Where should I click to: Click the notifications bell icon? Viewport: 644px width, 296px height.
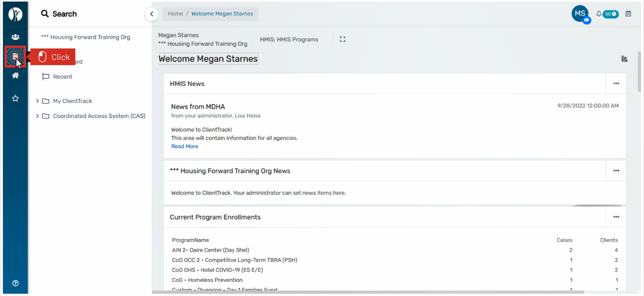(598, 14)
